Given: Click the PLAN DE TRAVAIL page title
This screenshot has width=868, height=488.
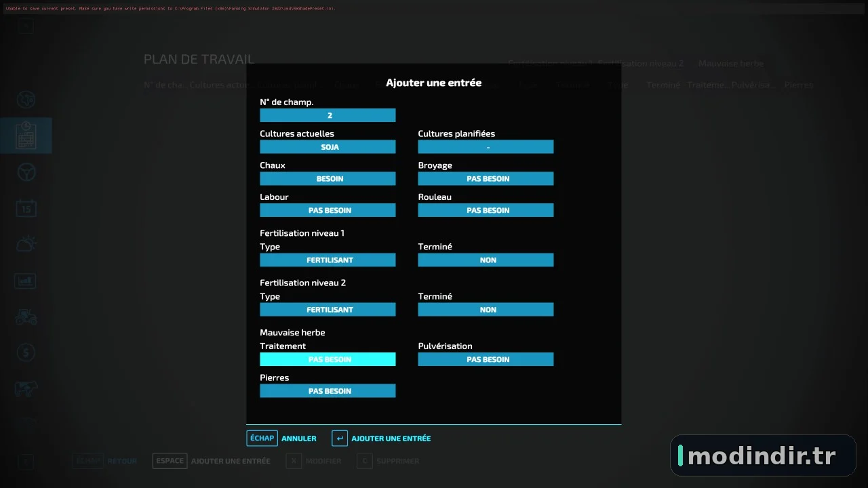Looking at the screenshot, I should [x=199, y=60].
